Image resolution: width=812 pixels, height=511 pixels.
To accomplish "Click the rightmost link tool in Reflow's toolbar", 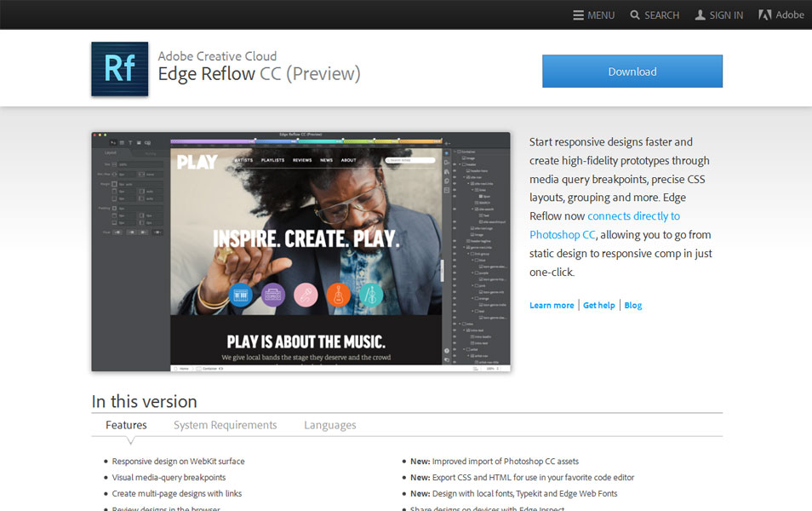I will [x=148, y=143].
